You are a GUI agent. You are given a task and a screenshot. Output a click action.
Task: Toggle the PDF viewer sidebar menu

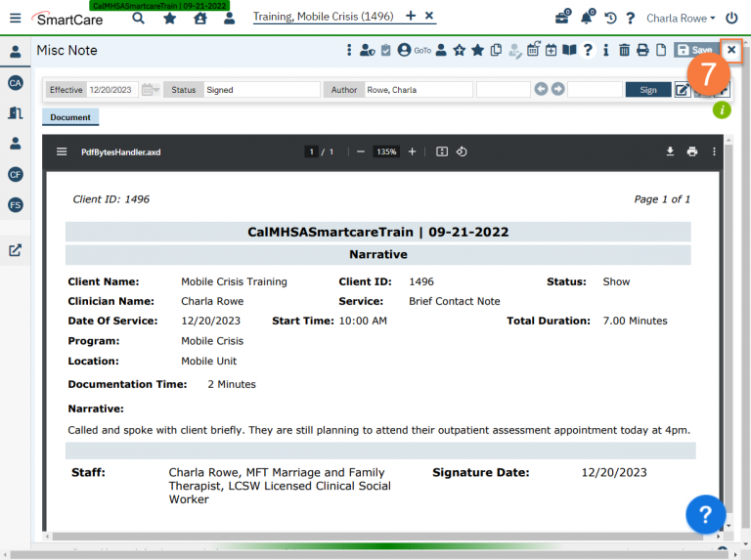[62, 151]
